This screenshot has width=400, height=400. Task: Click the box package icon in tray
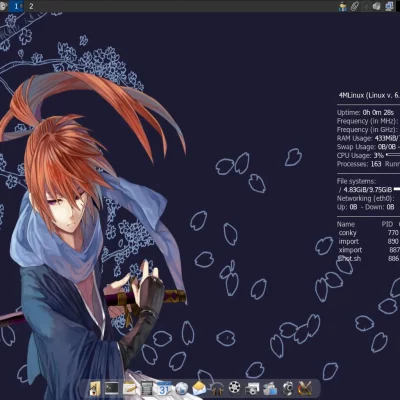tap(377, 6)
